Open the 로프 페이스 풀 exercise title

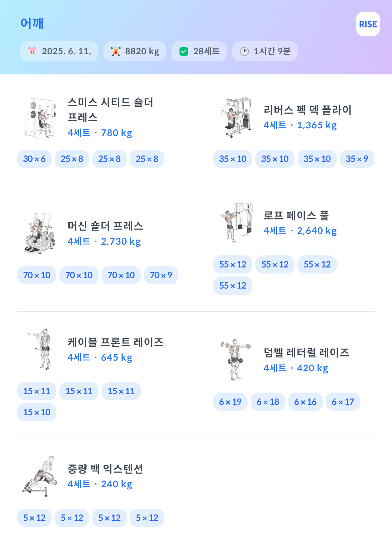296,215
